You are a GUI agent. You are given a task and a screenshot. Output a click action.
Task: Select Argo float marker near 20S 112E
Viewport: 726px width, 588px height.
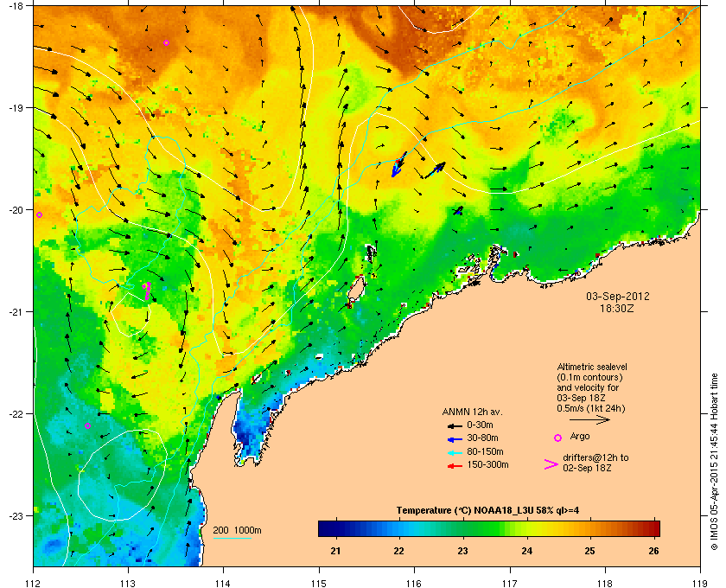point(40,215)
